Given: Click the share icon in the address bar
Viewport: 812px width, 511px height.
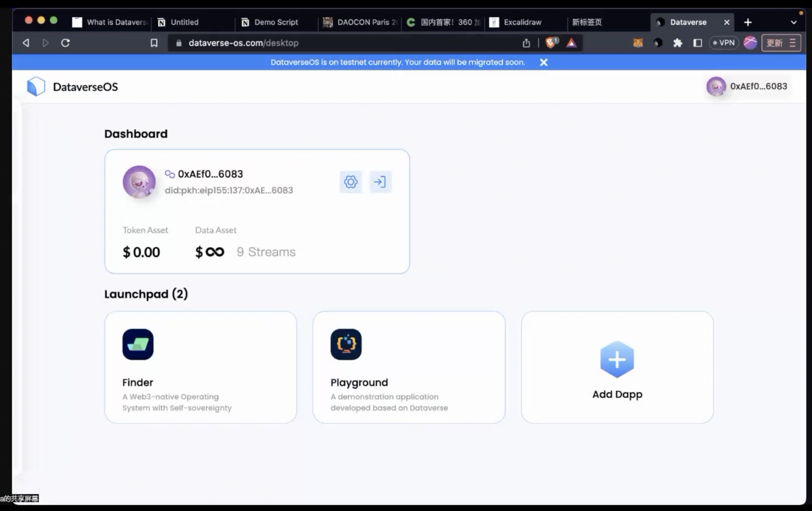Looking at the screenshot, I should click(x=527, y=43).
